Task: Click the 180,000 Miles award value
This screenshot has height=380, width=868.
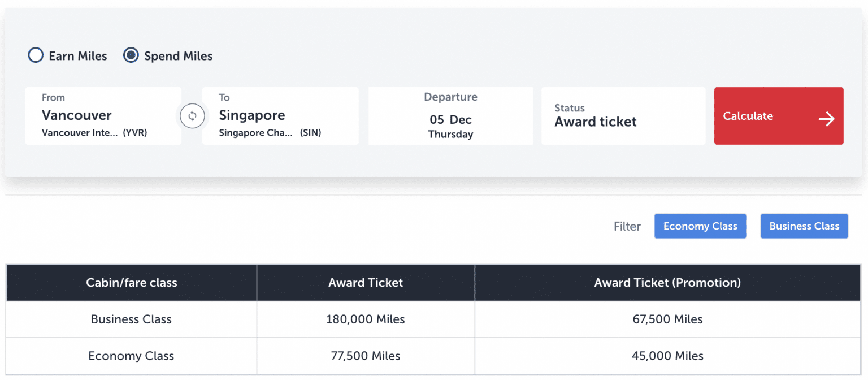Action: [366, 319]
